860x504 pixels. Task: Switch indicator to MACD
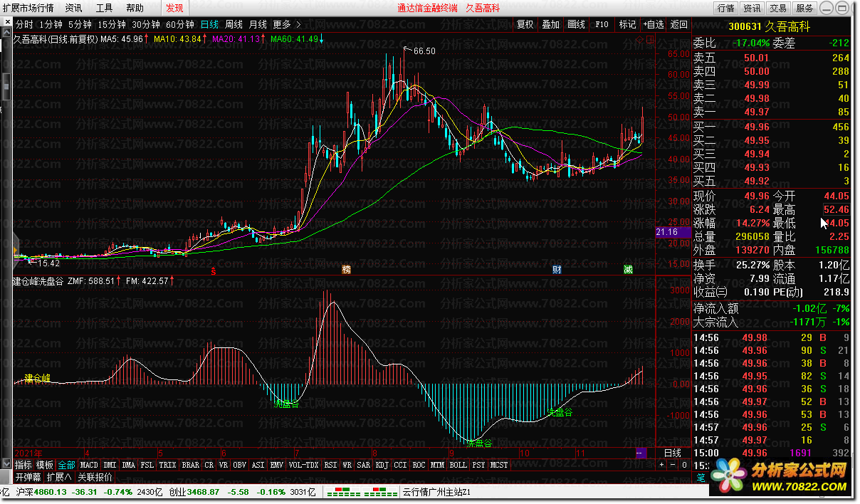89,465
